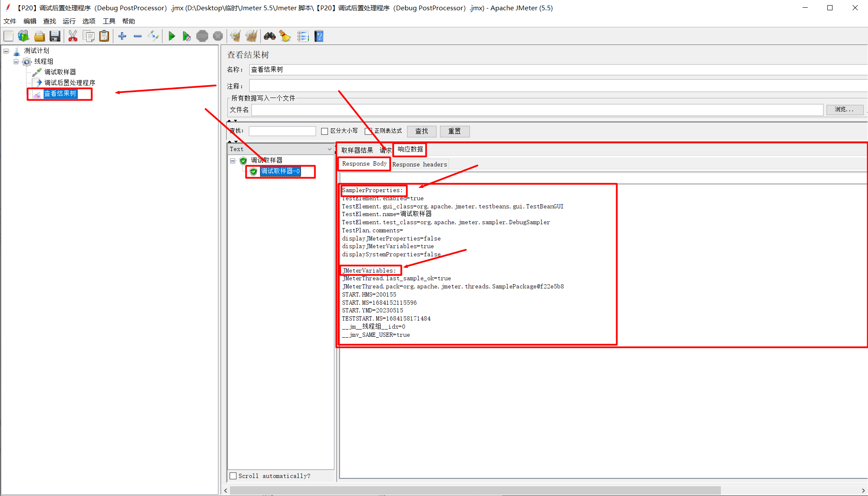Open the 文件 menu
The width and height of the screenshot is (868, 496).
click(10, 21)
